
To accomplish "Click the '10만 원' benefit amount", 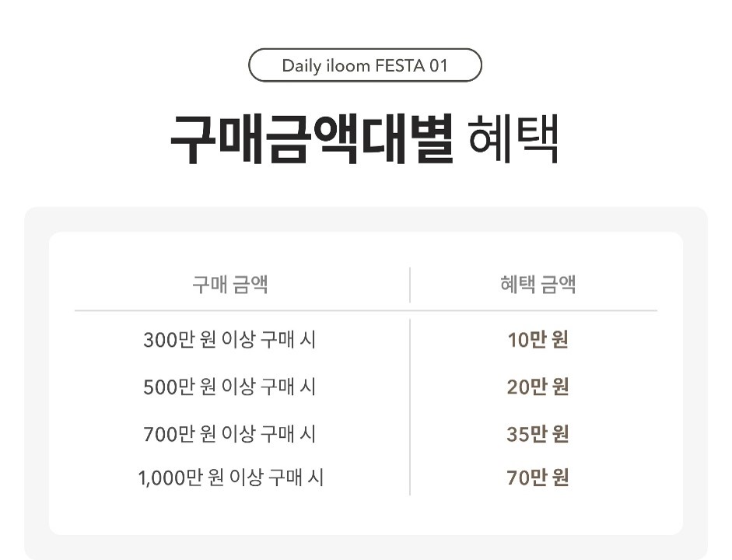I will 538,340.
